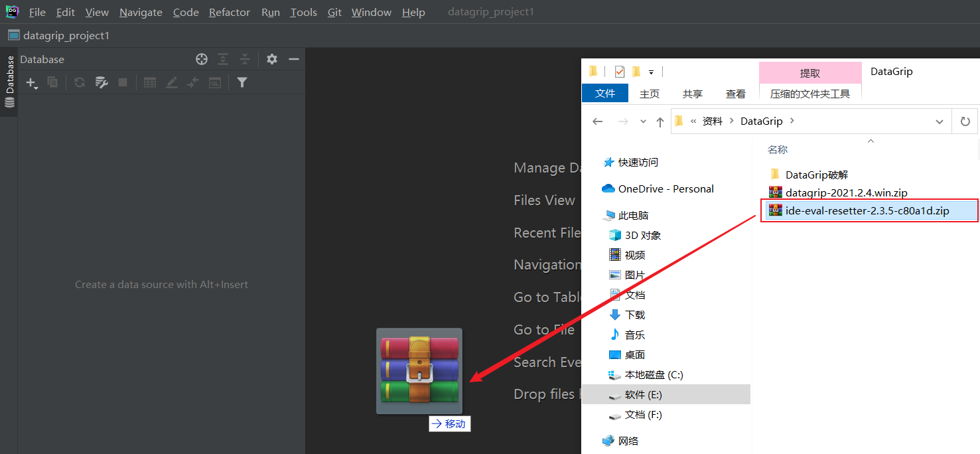Click the Jump to Source arrows icon

tap(193, 82)
